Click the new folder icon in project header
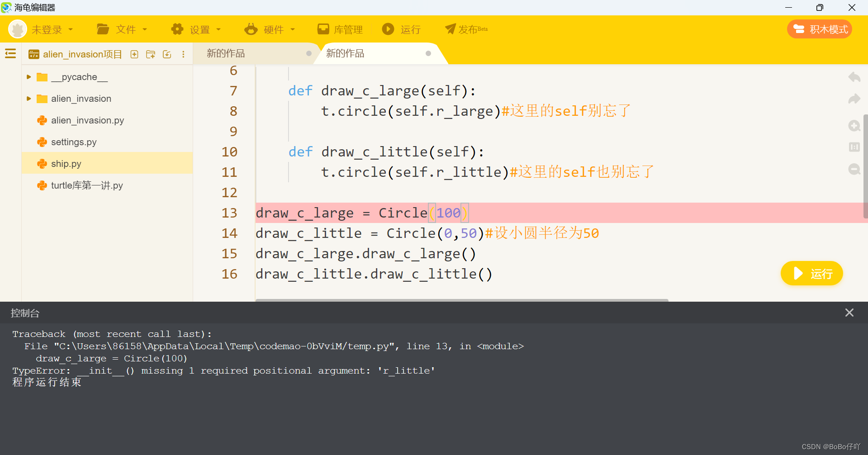The width and height of the screenshot is (868, 455). tap(151, 54)
